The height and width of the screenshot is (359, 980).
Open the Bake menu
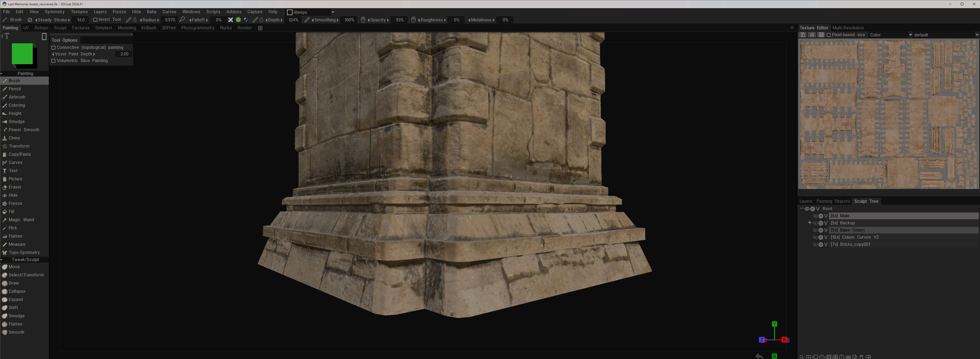151,12
